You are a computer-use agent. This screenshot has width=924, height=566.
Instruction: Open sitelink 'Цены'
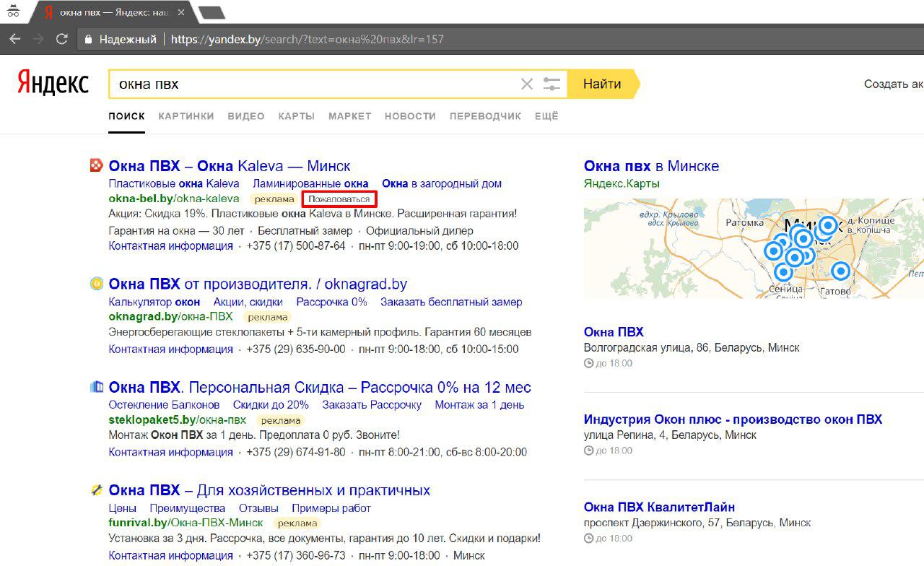click(x=122, y=508)
